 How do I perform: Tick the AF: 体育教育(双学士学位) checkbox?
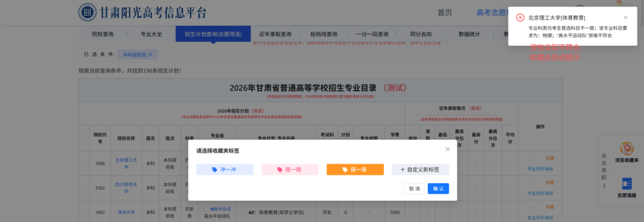243,212
